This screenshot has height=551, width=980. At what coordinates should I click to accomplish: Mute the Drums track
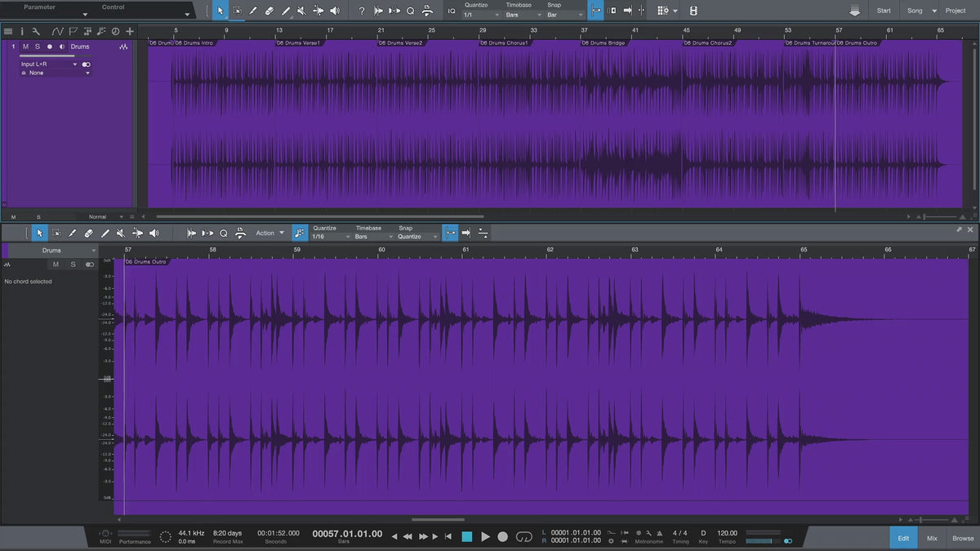point(25,47)
